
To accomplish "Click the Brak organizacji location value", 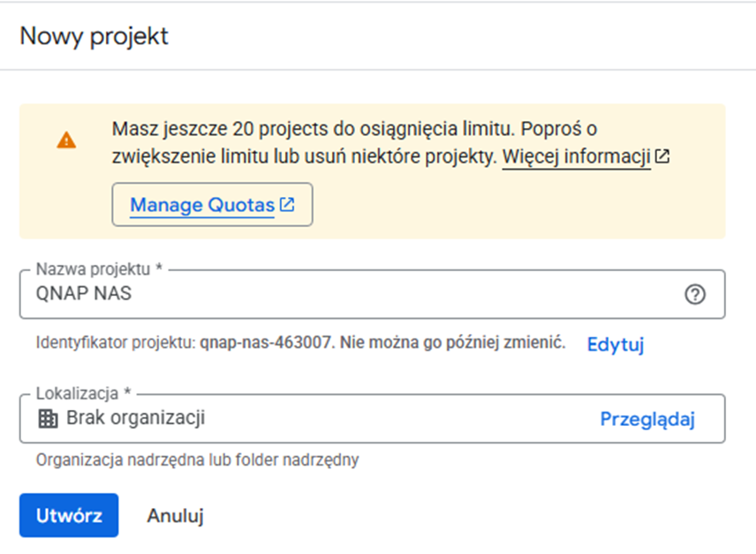I will point(135,418).
